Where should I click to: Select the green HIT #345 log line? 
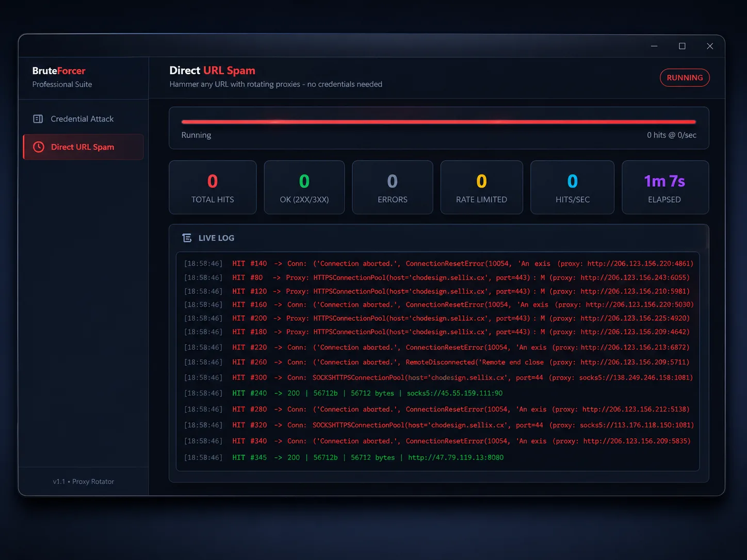coord(344,457)
